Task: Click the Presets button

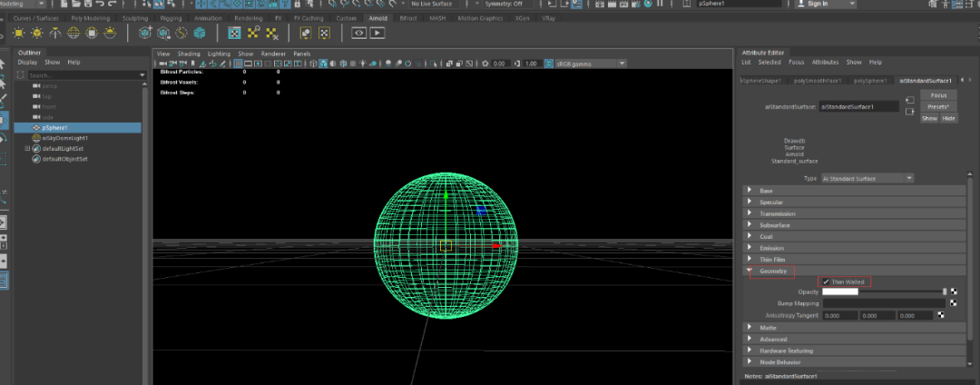Action: coord(939,106)
